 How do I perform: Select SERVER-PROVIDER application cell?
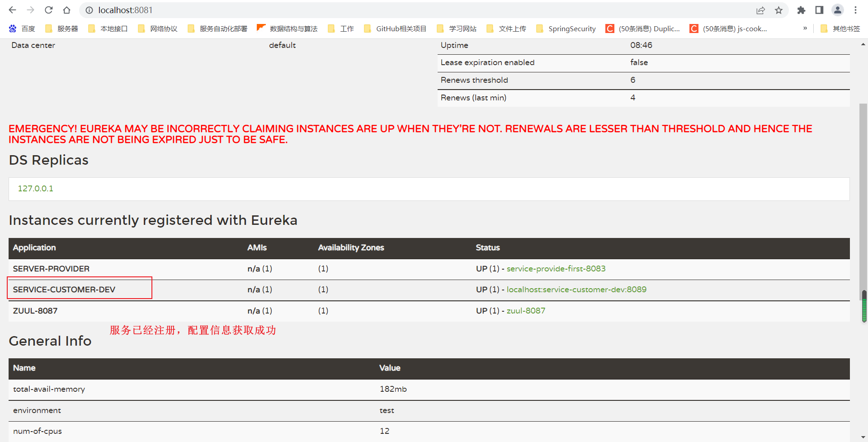[x=51, y=269]
